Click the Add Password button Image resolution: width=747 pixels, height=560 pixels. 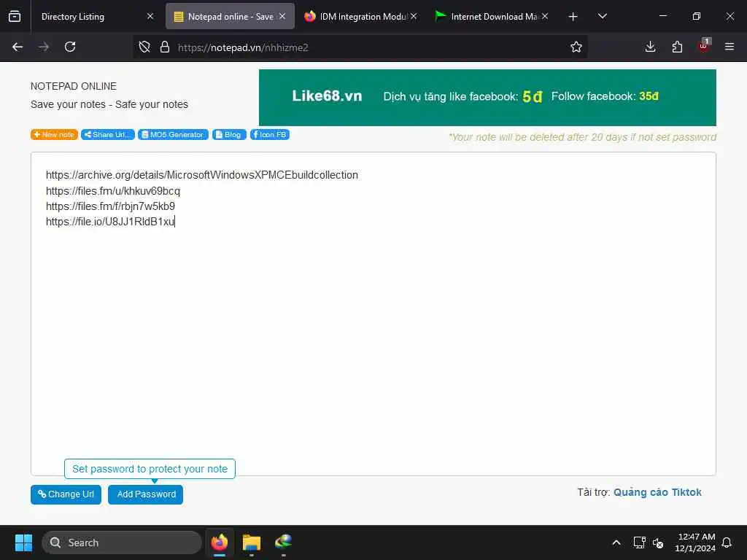coord(145,494)
